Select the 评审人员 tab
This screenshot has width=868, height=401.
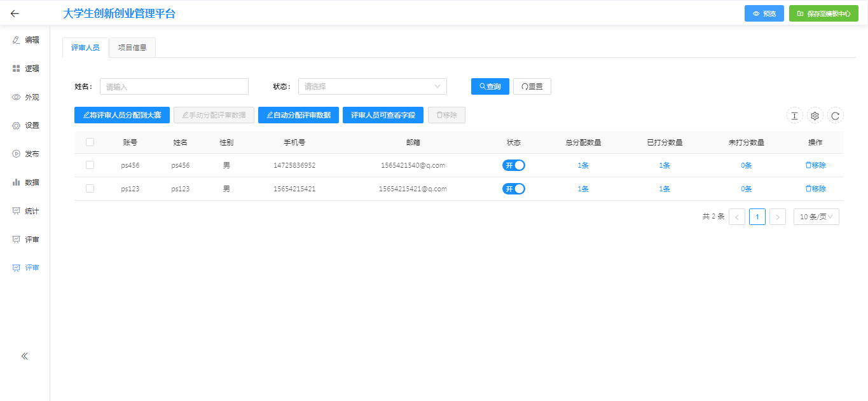click(x=85, y=48)
